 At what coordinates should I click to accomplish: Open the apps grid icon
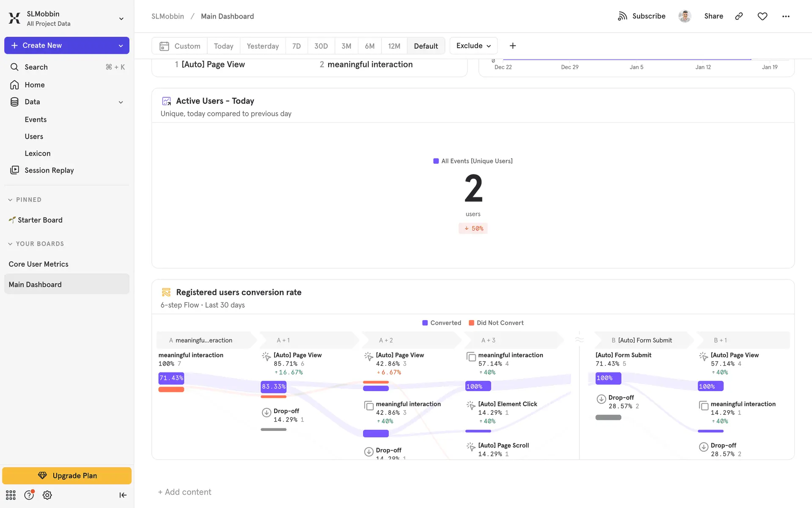[x=11, y=495]
